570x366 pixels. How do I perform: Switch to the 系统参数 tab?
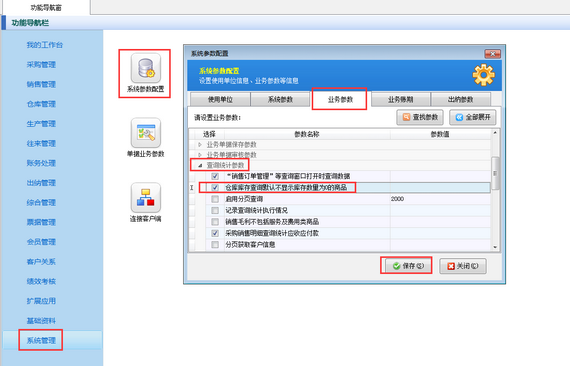point(280,99)
